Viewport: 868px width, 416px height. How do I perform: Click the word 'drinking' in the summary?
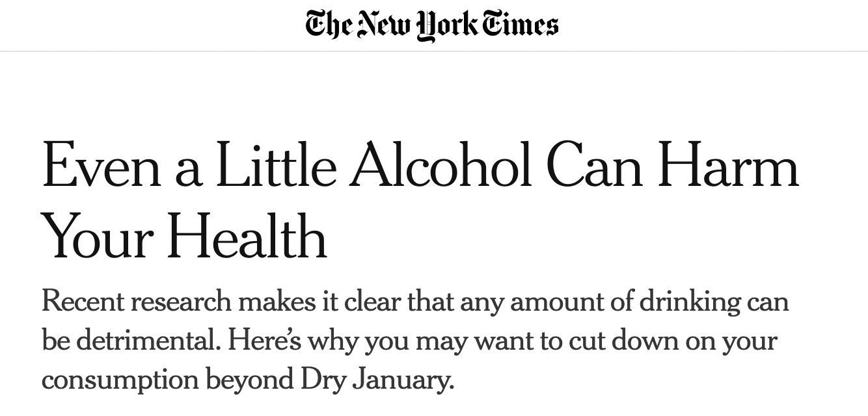pos(690,302)
